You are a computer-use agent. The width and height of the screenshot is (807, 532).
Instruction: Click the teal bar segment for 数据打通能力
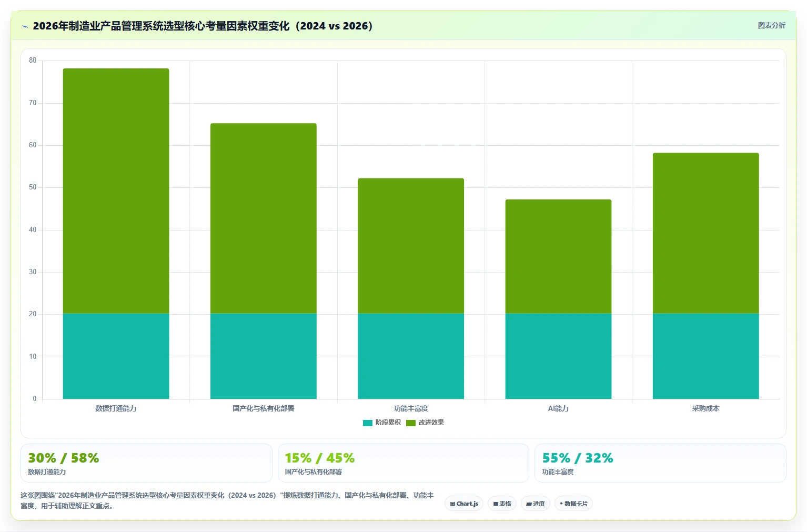tap(116, 356)
